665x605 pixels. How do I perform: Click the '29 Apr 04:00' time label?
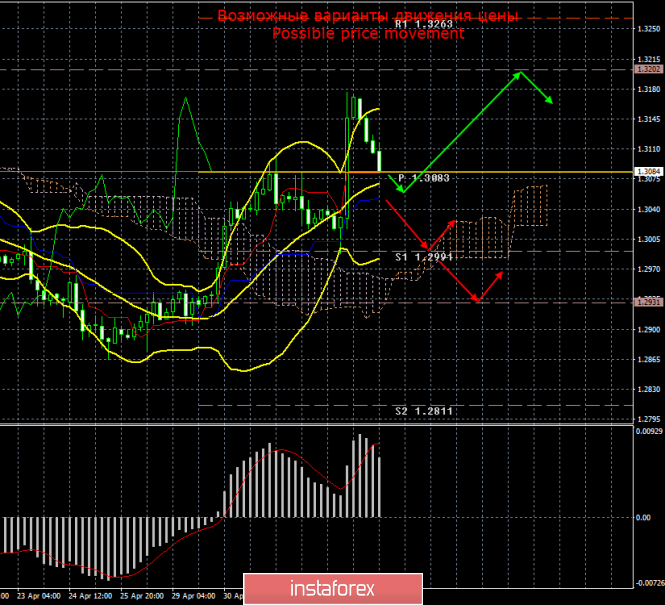coord(193,596)
